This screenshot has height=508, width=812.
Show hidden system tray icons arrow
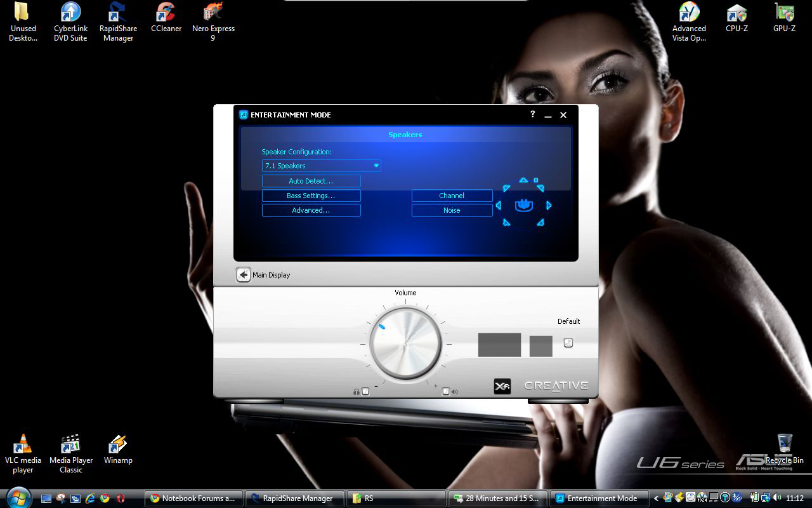tap(656, 498)
